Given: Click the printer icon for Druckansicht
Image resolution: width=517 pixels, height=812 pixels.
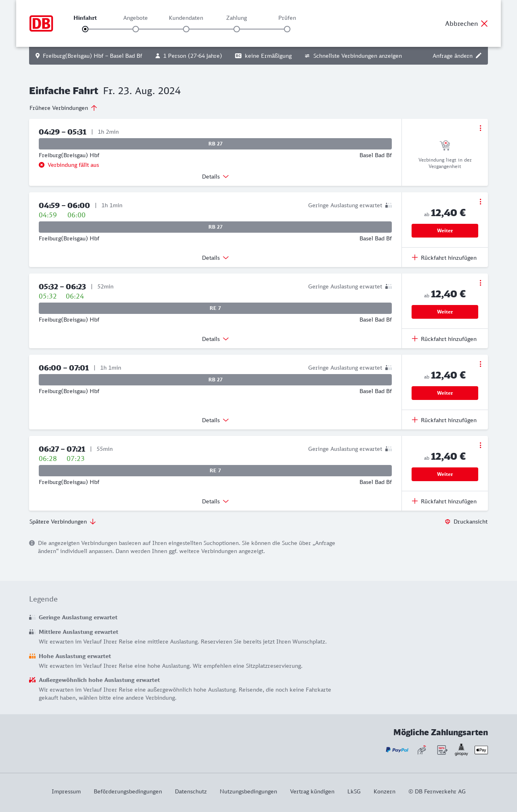Looking at the screenshot, I should pos(448,522).
